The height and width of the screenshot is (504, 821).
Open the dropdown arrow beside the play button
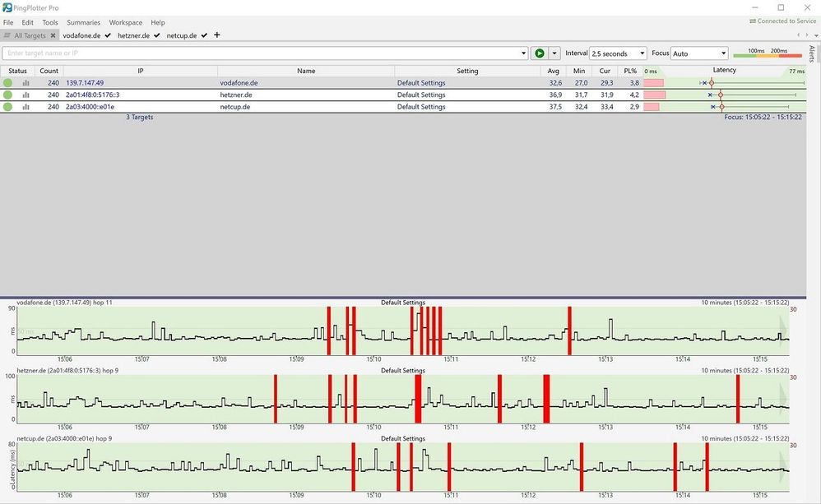[x=554, y=53]
